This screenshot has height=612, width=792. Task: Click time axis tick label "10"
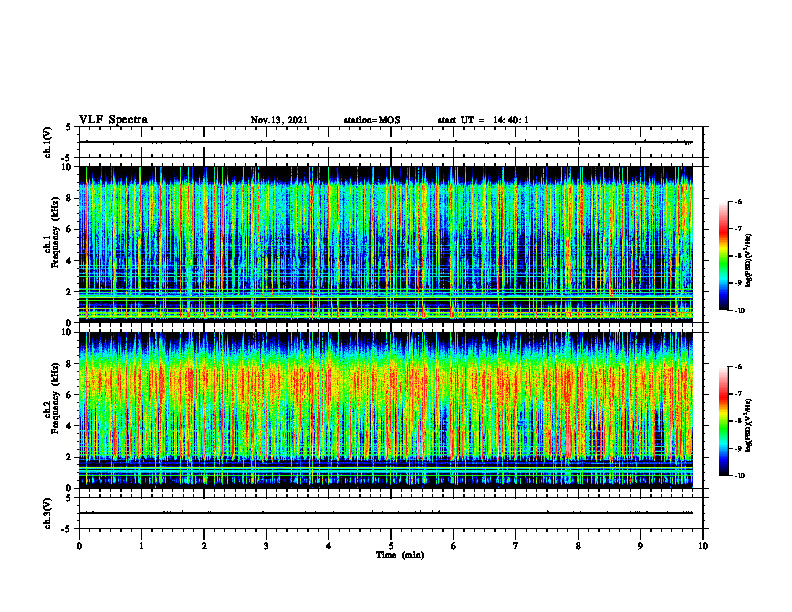tap(703, 546)
